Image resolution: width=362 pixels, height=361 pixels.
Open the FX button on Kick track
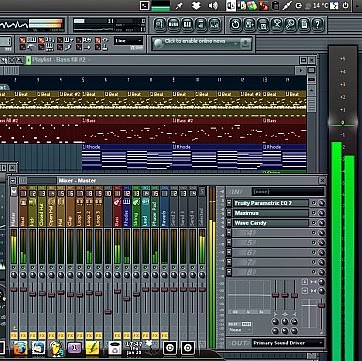point(32,335)
